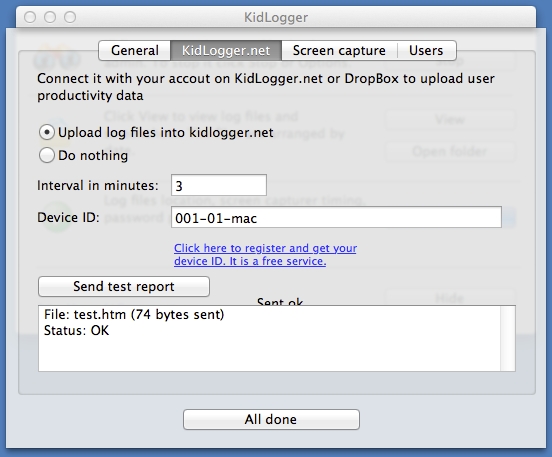The image size is (552, 457).
Task: Click the Interval in minutes field
Action: [219, 185]
